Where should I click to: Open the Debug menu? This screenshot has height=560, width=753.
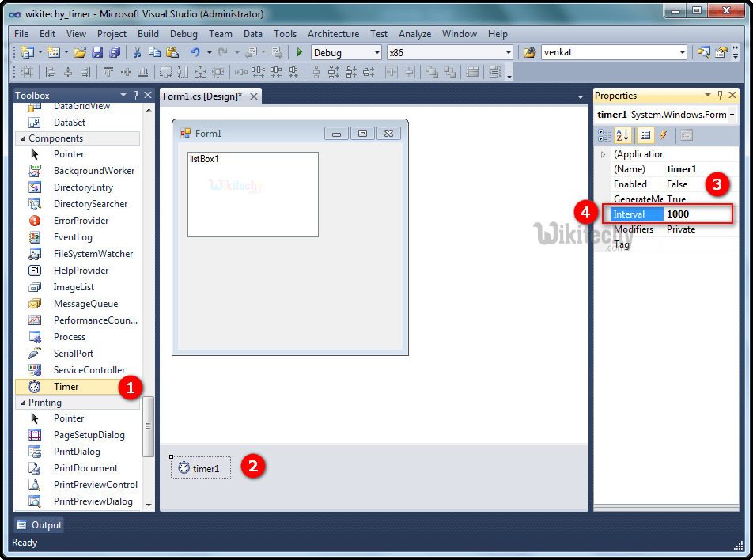[x=184, y=34]
